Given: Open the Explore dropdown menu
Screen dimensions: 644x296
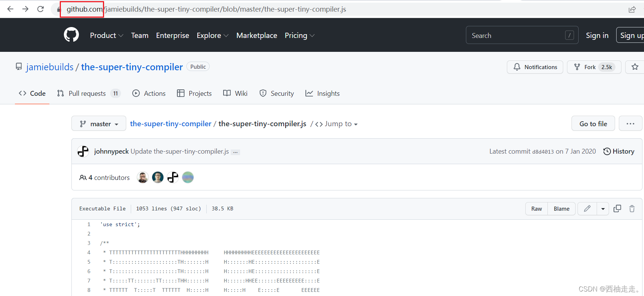Looking at the screenshot, I should pos(213,35).
